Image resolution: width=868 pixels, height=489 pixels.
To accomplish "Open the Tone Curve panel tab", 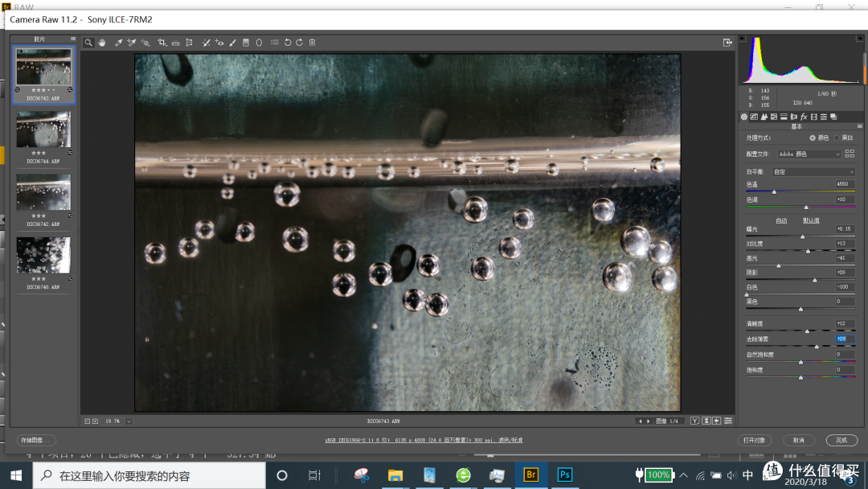I will [x=754, y=117].
